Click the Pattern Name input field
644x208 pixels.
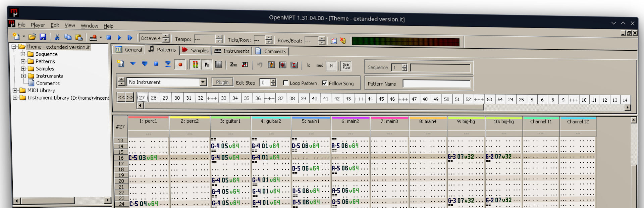436,84
